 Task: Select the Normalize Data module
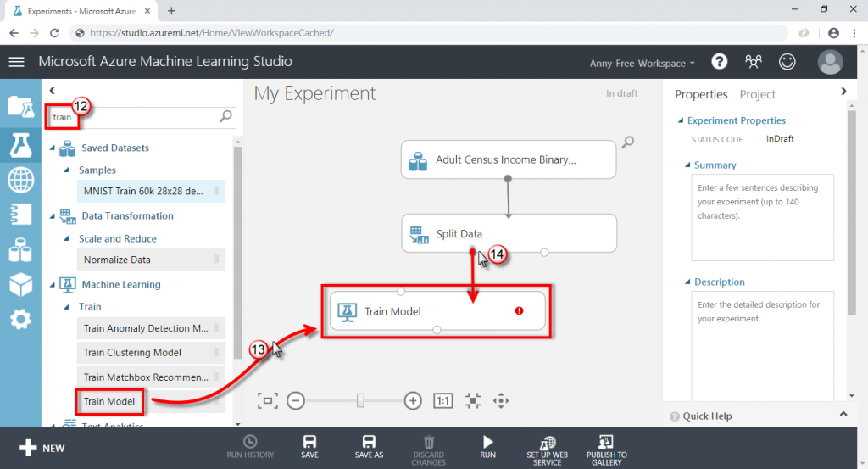point(151,260)
